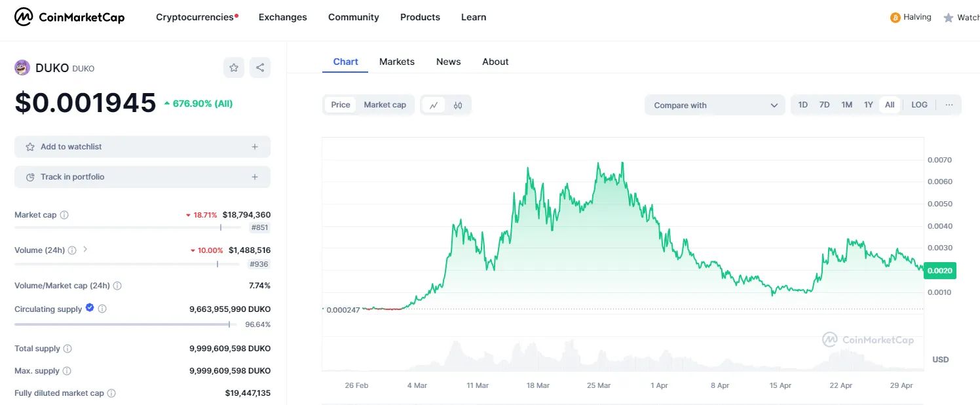Select the 7D time range
The image size is (980, 405).
coord(824,105)
